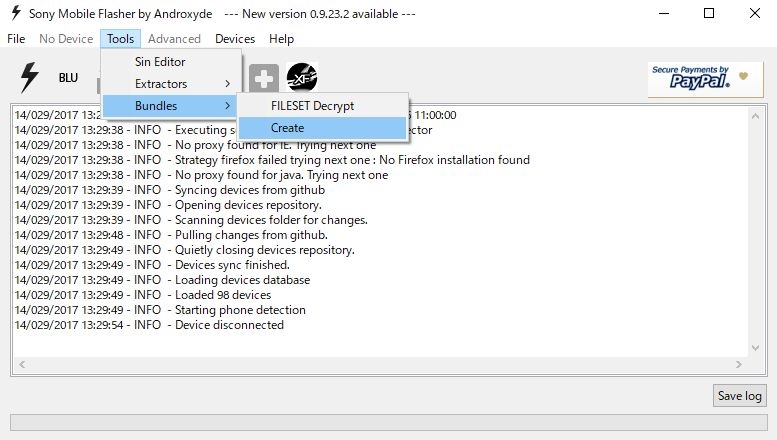Screen dimensions: 777x440
Task: Click log line 'Device disconnected'
Action: [x=149, y=325]
